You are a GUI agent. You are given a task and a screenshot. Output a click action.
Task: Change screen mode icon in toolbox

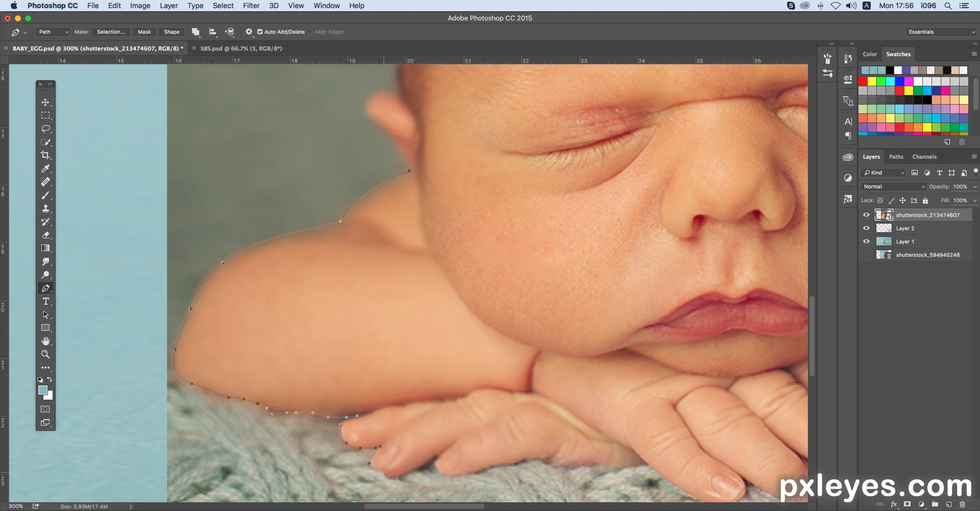click(x=45, y=422)
